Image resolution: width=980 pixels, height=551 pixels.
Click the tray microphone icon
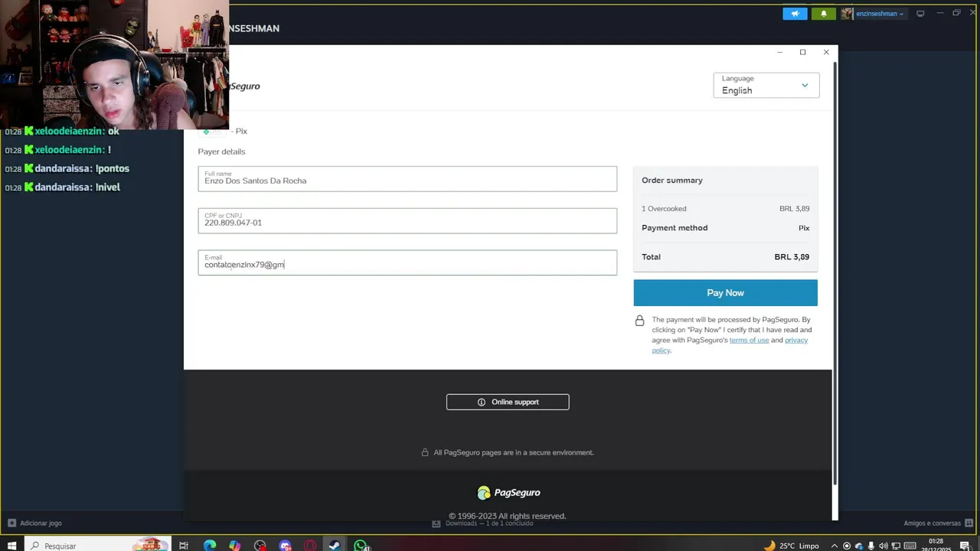(872, 546)
